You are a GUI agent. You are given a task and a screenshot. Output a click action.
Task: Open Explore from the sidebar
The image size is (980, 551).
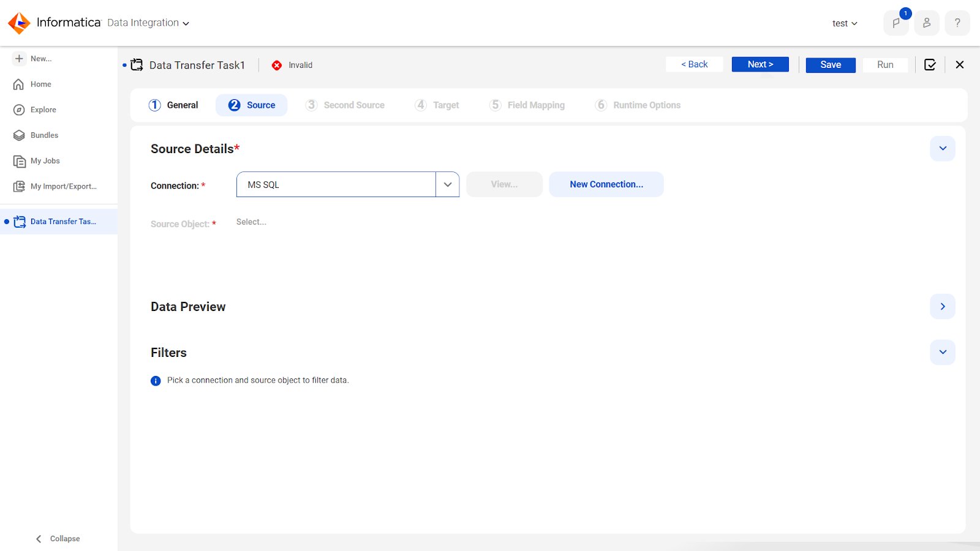coord(43,110)
